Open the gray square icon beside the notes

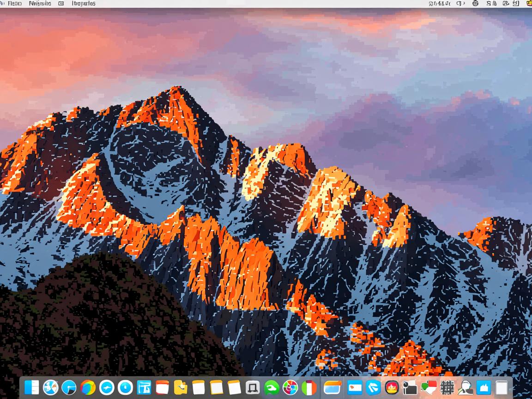253,387
